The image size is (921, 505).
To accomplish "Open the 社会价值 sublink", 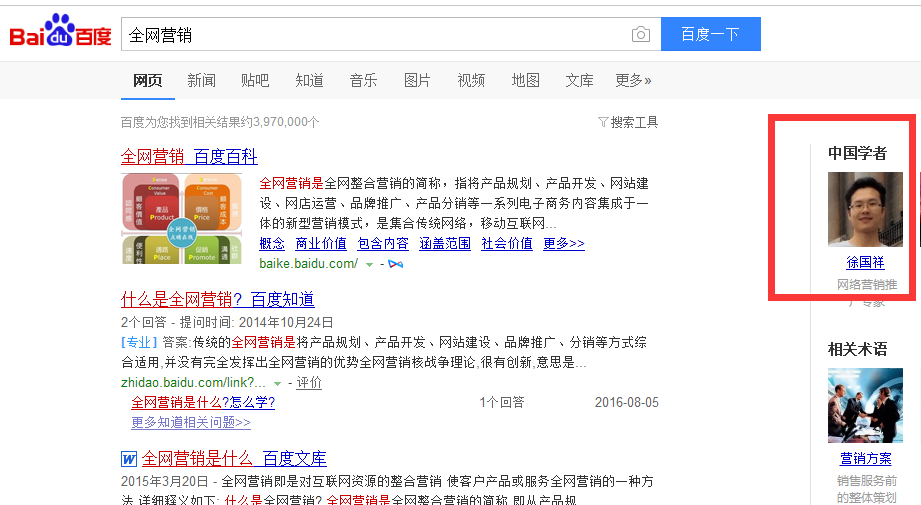I will [x=507, y=243].
